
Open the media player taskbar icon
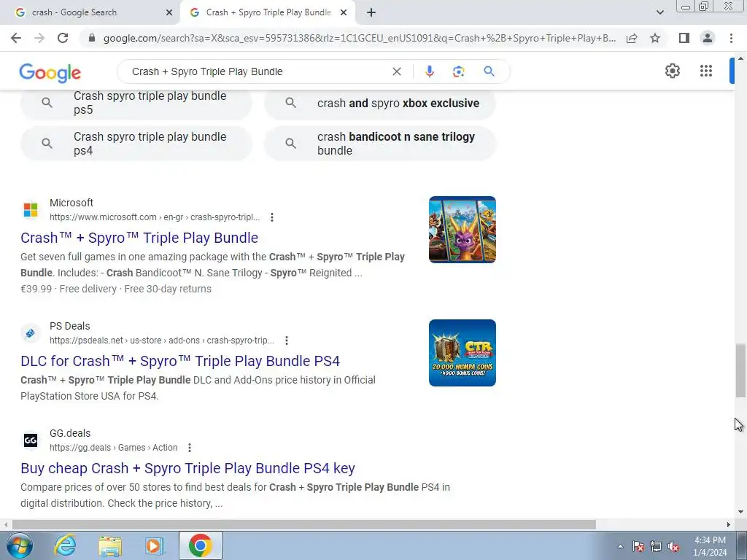click(x=153, y=545)
